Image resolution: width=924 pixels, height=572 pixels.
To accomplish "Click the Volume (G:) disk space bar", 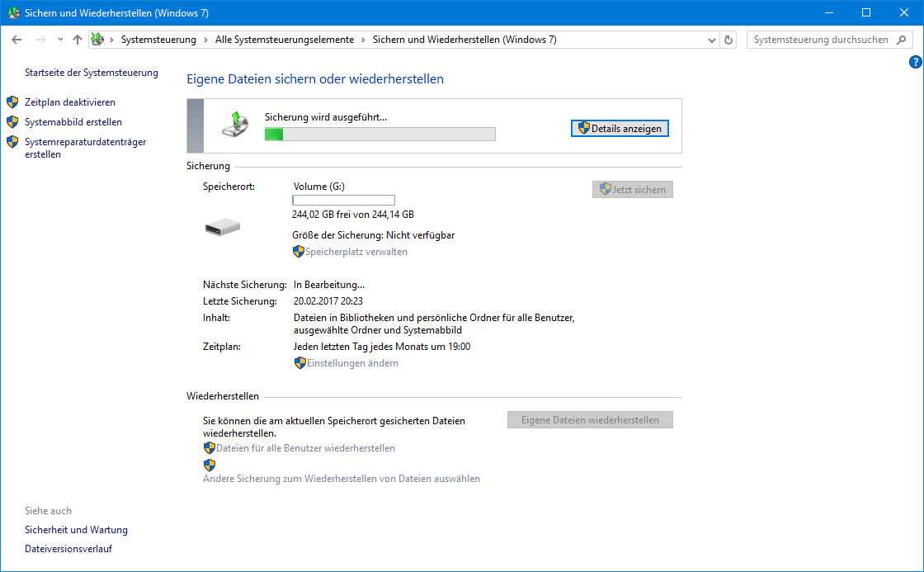I will (x=343, y=201).
